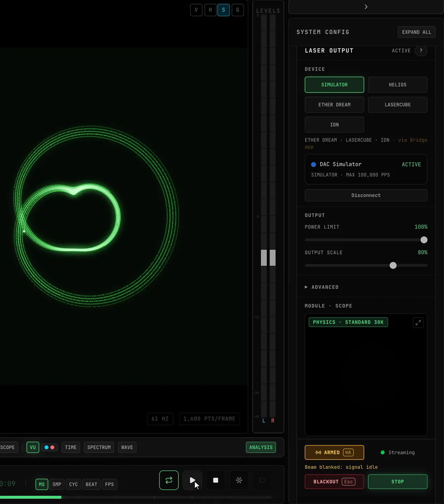Image resolution: width=444 pixels, height=504 pixels.
Task: Select the H view mode button
Action: (210, 10)
